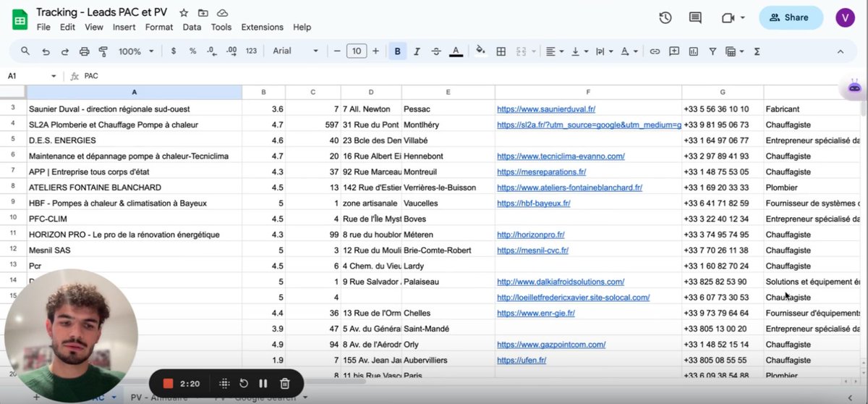Open the Insert menu

124,28
